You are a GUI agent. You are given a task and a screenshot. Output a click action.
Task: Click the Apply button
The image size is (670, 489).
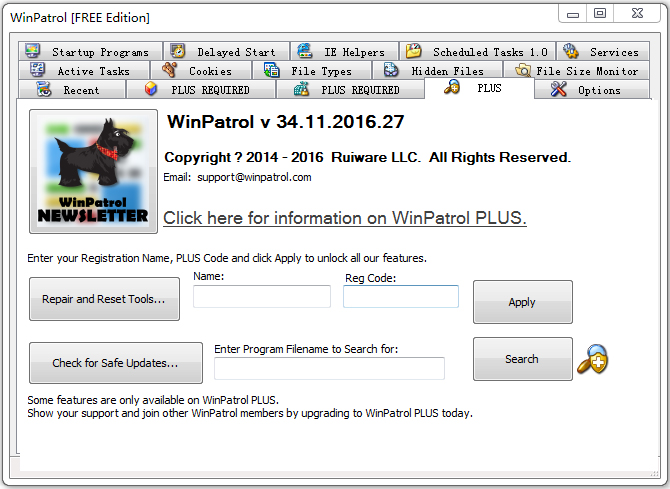523,302
